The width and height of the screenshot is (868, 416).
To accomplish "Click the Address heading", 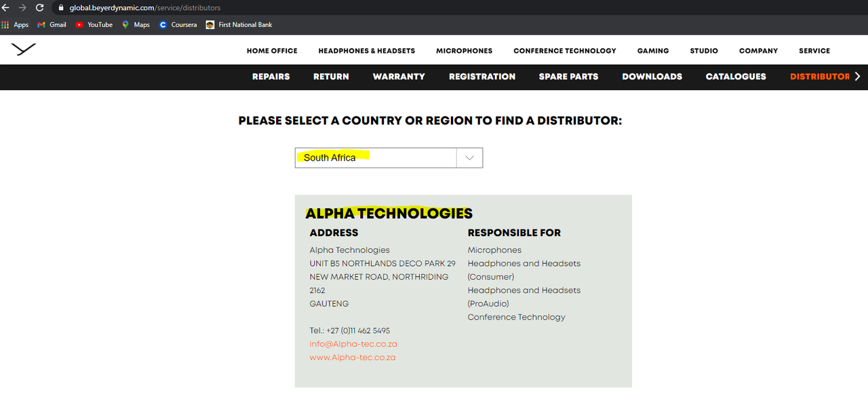I will point(334,233).
